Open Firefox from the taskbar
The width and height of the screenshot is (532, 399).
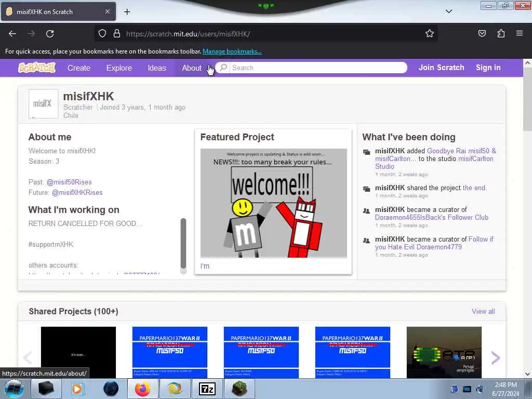142,389
